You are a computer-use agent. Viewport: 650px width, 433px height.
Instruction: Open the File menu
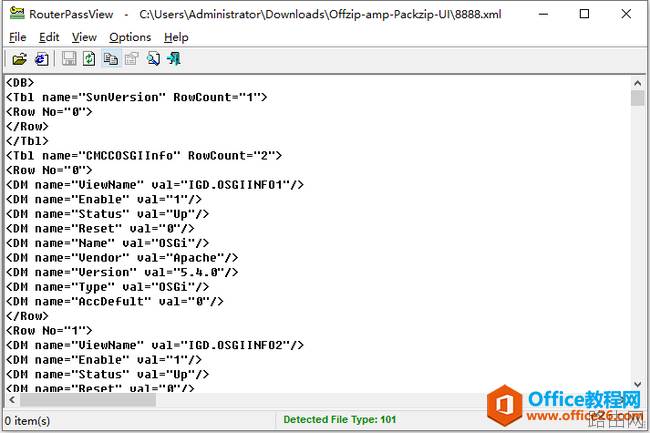click(x=17, y=37)
